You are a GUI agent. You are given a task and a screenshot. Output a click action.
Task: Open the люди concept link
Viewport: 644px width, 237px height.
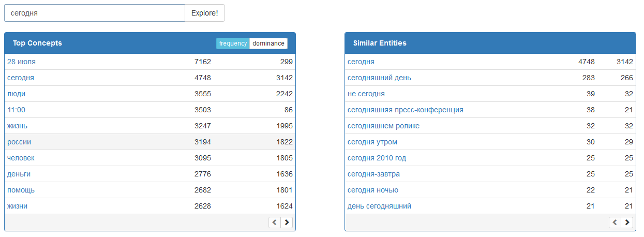(x=16, y=94)
